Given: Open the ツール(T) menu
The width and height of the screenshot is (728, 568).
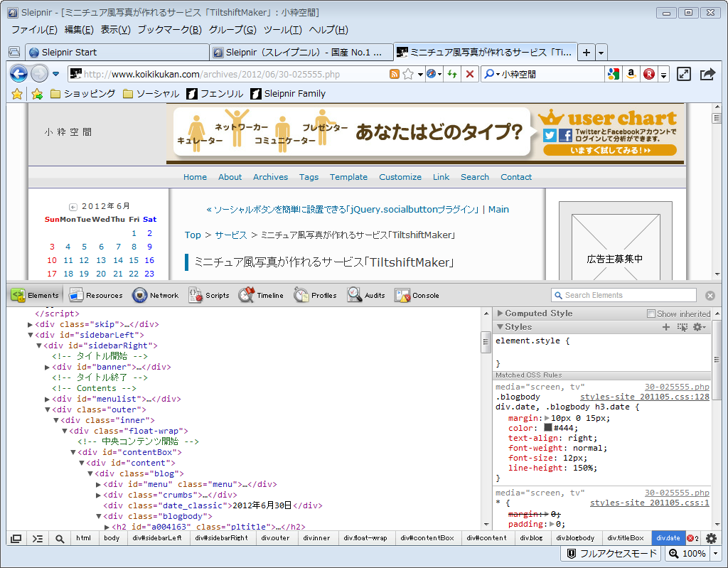Looking at the screenshot, I should 282,30.
